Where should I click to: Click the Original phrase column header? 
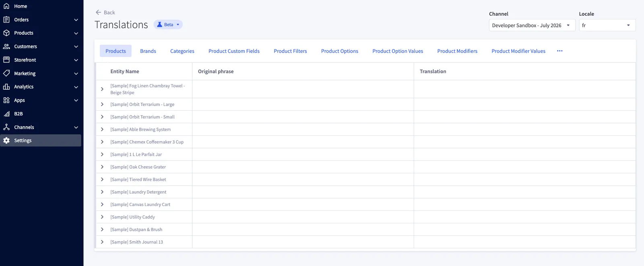216,71
